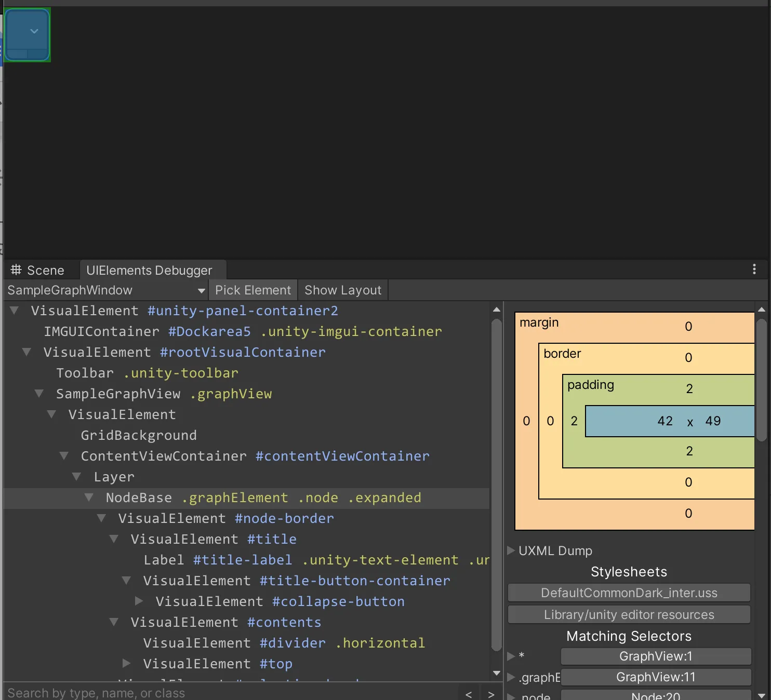Click the GraphView:11 selector button
The width and height of the screenshot is (771, 700).
tap(656, 677)
